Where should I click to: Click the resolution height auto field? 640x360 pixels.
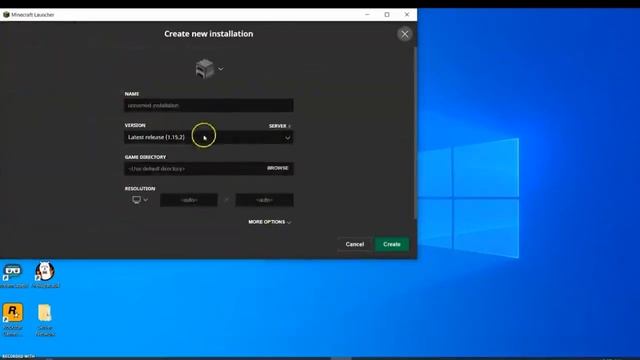tap(264, 200)
